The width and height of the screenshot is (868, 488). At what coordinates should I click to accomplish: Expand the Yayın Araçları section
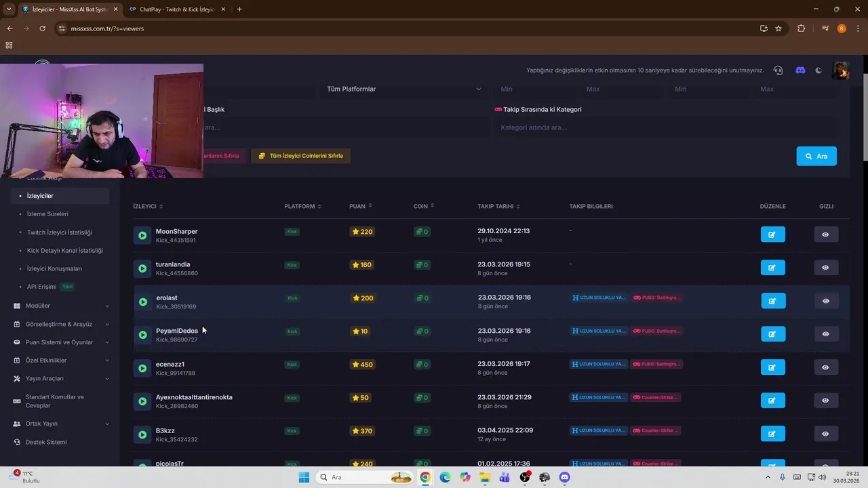point(61,379)
